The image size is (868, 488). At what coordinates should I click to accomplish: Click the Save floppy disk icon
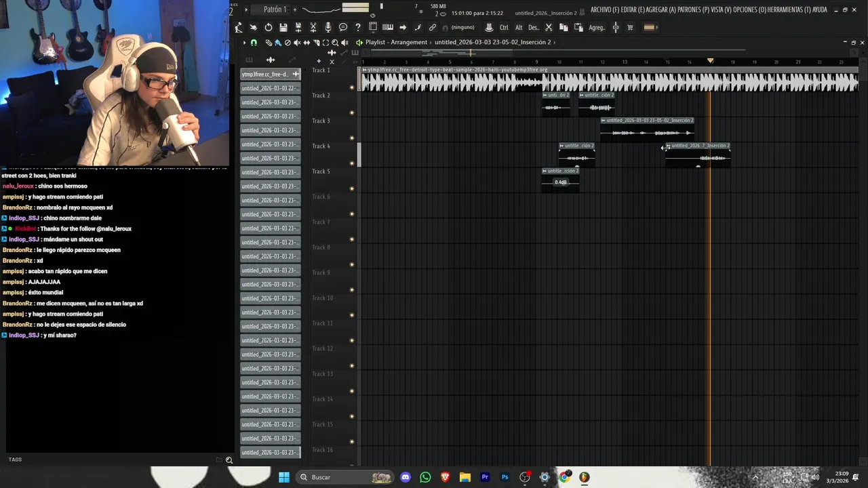(283, 27)
